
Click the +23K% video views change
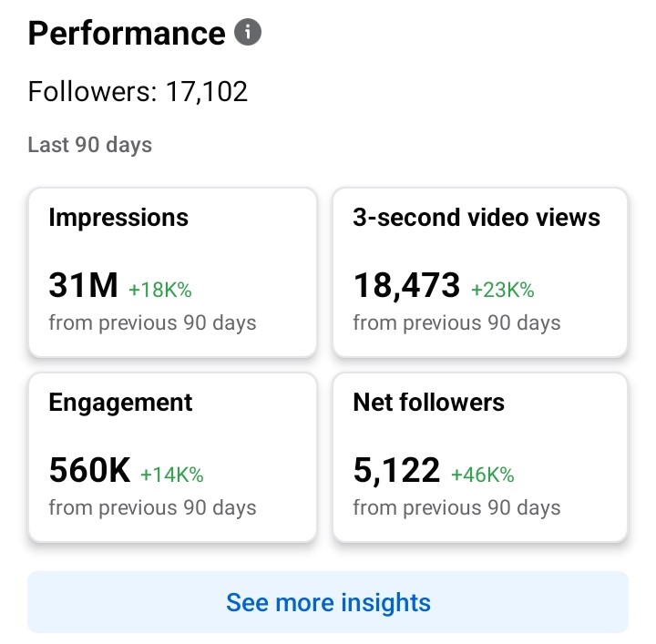point(502,290)
